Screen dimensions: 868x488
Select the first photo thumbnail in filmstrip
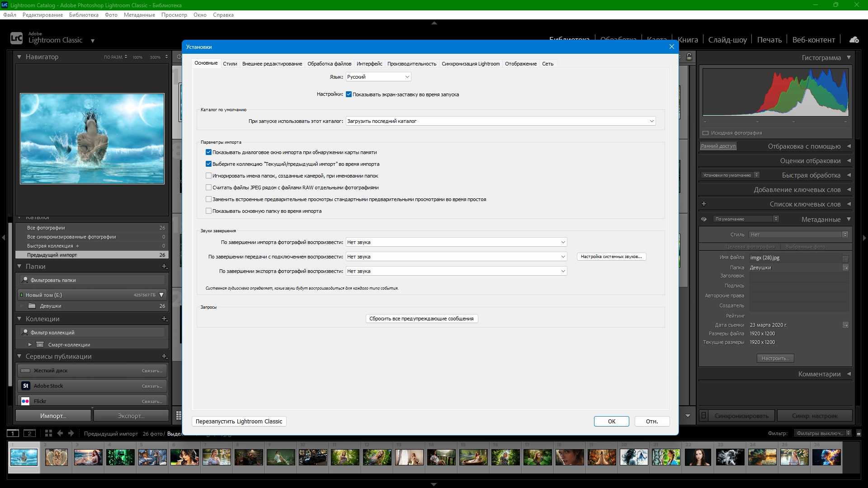point(24,457)
